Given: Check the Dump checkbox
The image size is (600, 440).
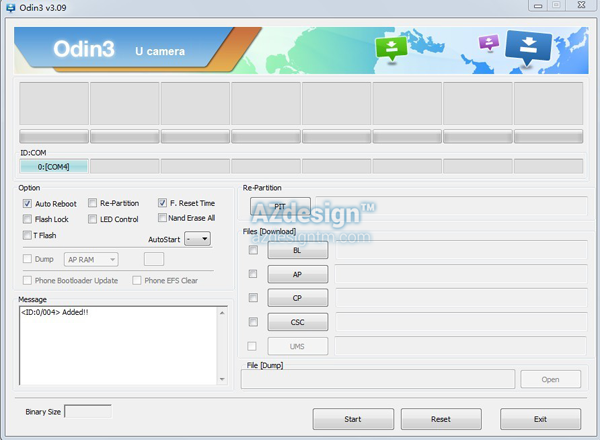Looking at the screenshot, I should 27,259.
